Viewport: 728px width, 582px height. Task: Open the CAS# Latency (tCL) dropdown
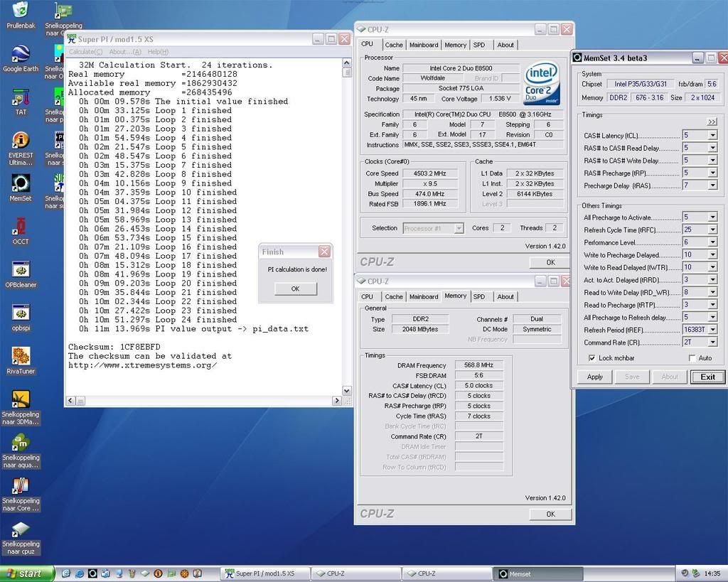(712, 135)
